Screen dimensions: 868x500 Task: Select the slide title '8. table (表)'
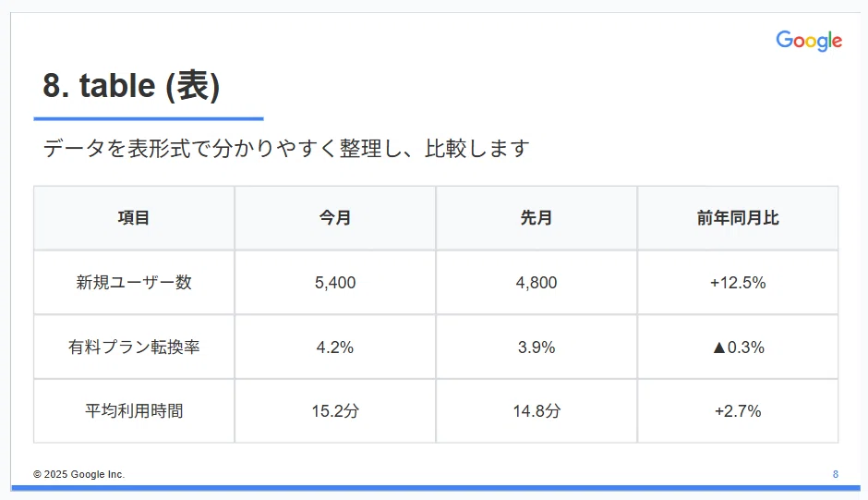(x=131, y=86)
